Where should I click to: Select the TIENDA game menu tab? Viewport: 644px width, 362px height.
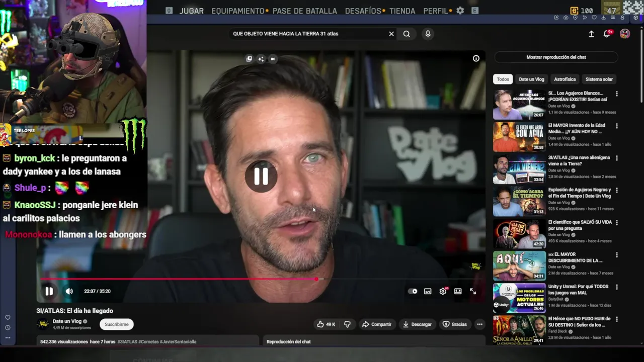click(403, 11)
